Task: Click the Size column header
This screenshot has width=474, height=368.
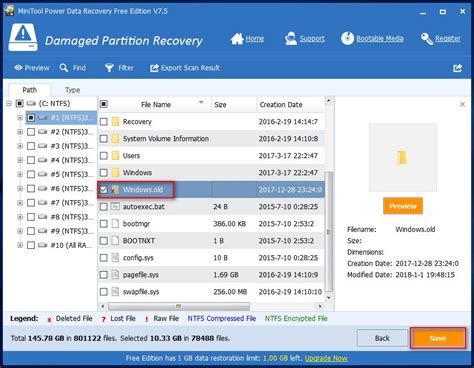Action: coord(234,105)
